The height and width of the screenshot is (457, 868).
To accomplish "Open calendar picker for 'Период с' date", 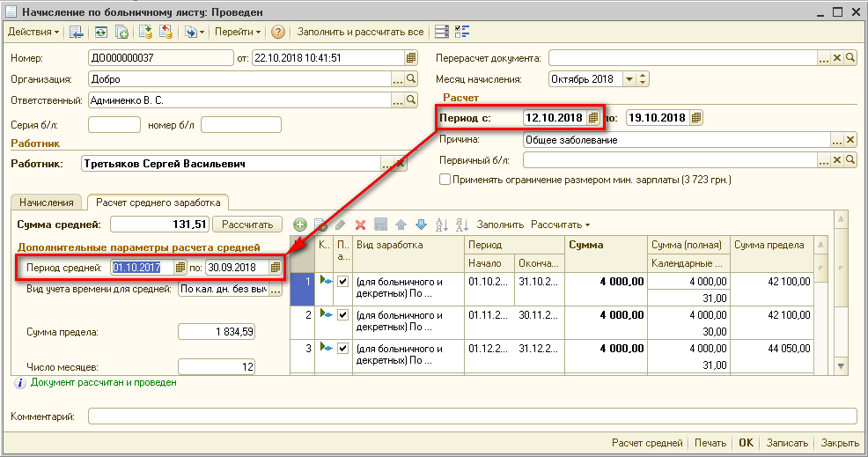I will [x=593, y=117].
